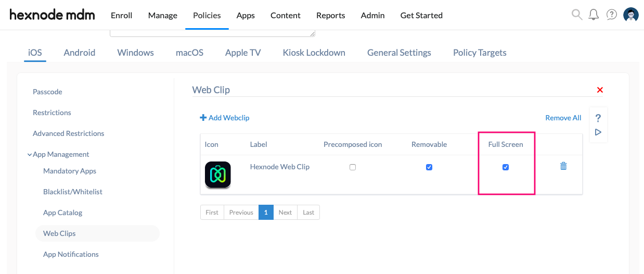Go to the Apps menu
The width and height of the screenshot is (644, 274).
(246, 15)
